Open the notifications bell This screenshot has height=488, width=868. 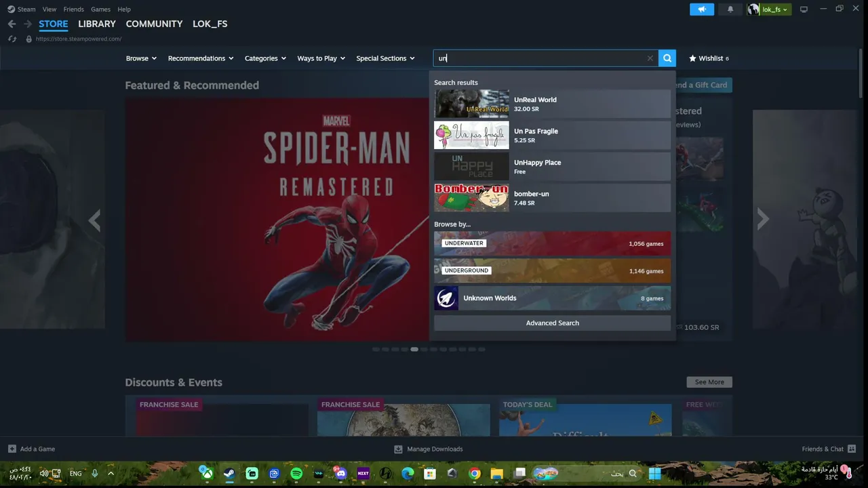[730, 9]
